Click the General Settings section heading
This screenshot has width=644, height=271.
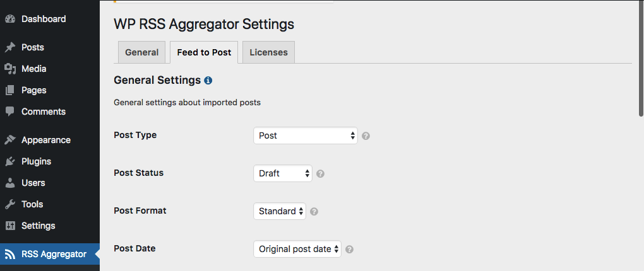[157, 80]
